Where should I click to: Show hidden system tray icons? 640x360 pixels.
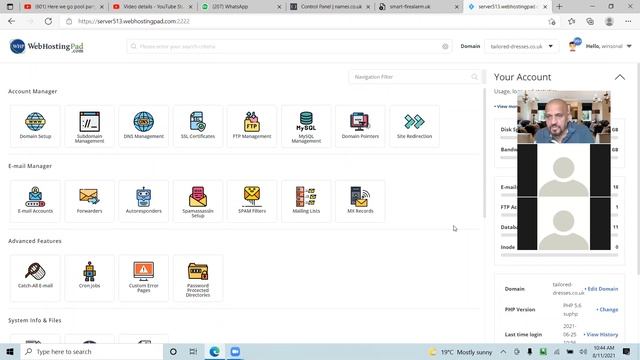coord(503,352)
